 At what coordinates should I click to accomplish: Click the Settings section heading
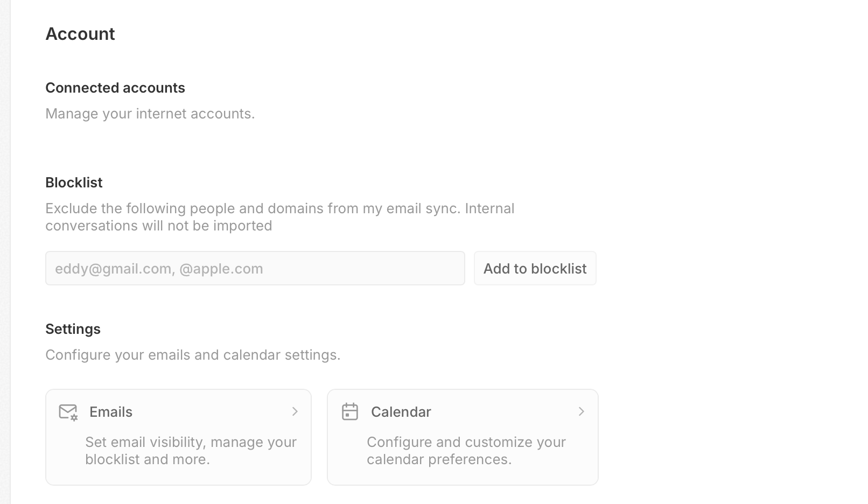pos(73,329)
